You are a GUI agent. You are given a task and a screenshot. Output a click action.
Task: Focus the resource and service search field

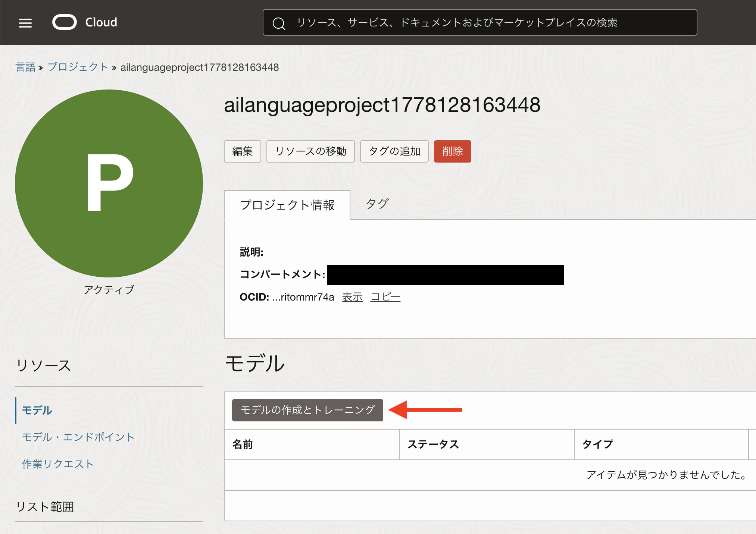click(x=480, y=22)
